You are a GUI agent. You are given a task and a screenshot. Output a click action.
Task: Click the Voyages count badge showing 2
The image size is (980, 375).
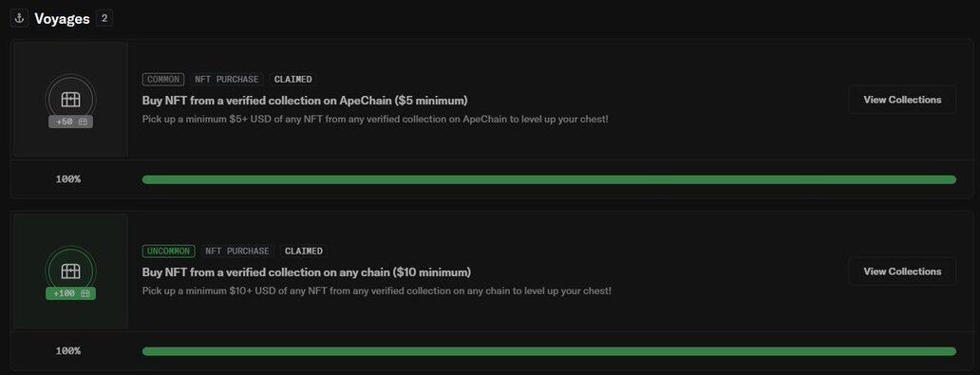tap(104, 18)
